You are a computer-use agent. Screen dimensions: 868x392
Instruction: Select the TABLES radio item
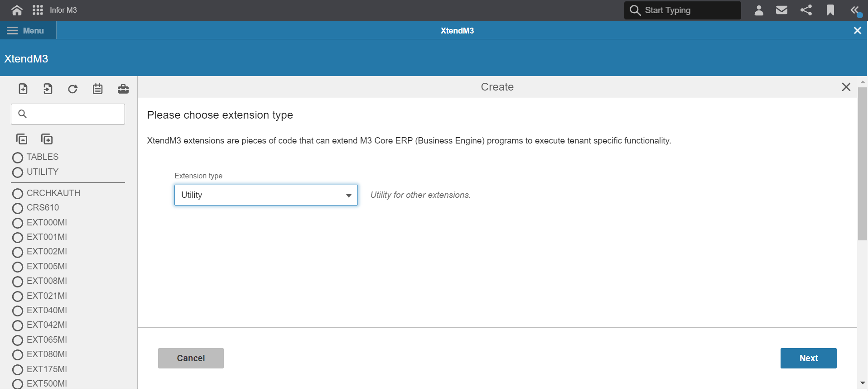click(x=36, y=157)
